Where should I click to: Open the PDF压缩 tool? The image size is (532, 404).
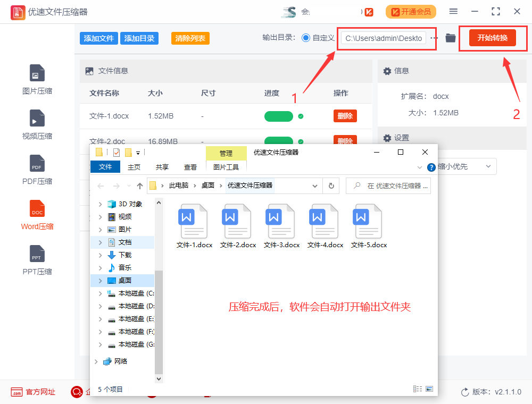[37, 170]
